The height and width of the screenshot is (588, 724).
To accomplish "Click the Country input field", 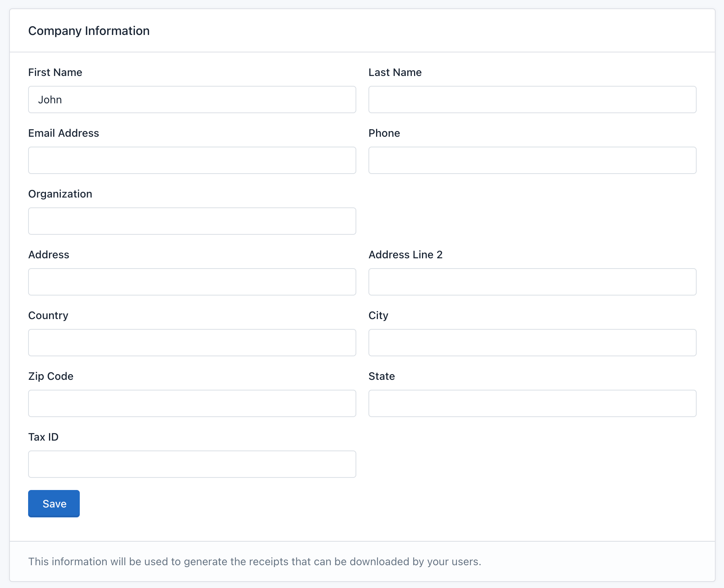I will point(192,342).
